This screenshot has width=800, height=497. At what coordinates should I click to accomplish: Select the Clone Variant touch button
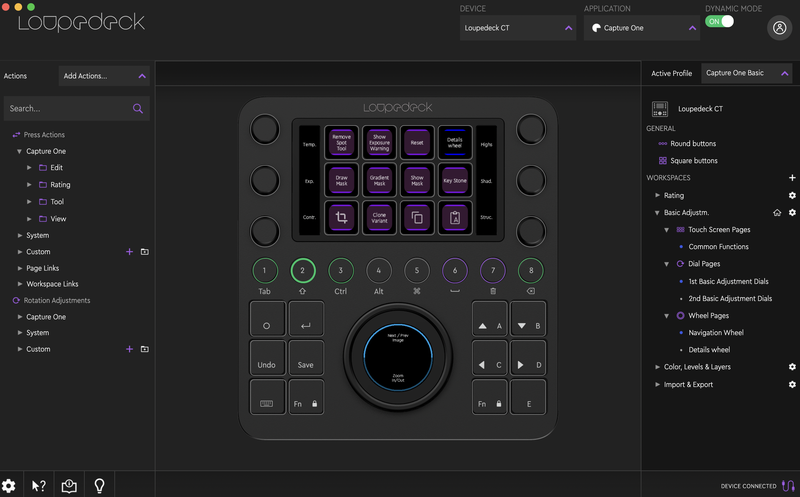[379, 218]
